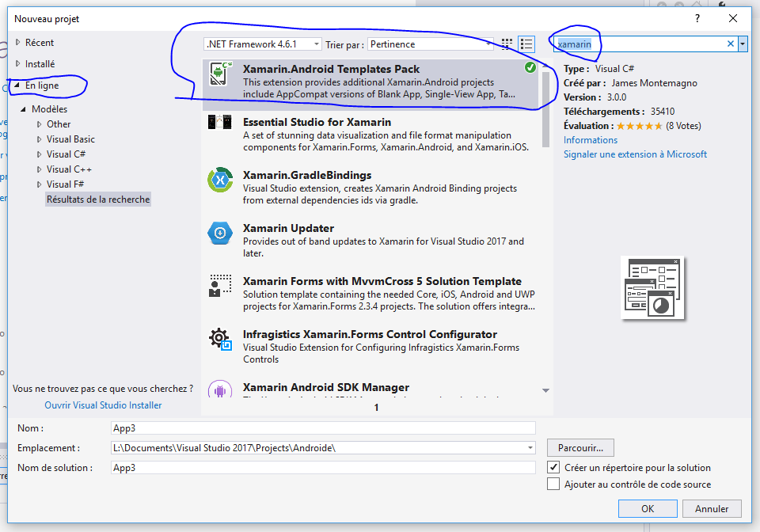Click the Nom input field
Viewport: 760px width, 532px height.
[323, 427]
